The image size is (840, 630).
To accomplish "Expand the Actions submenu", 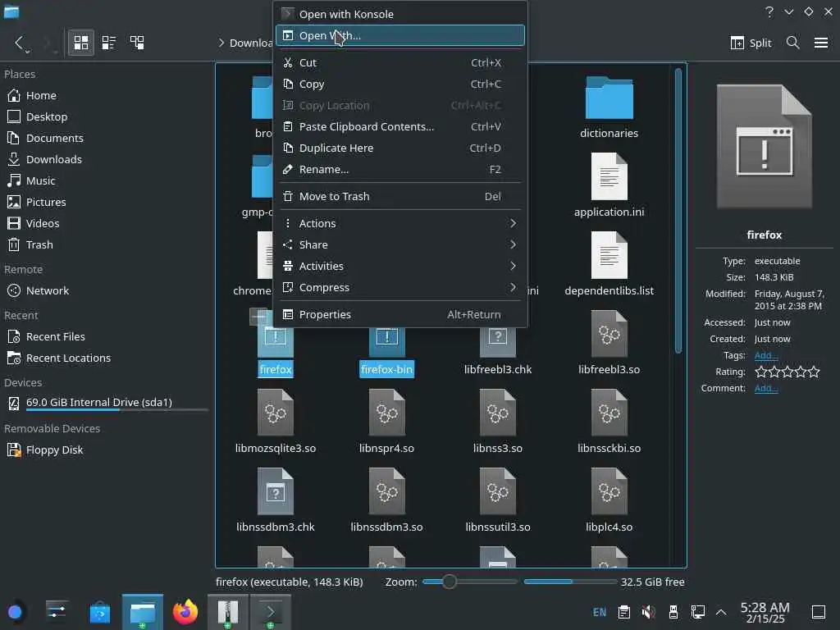I will [x=399, y=223].
